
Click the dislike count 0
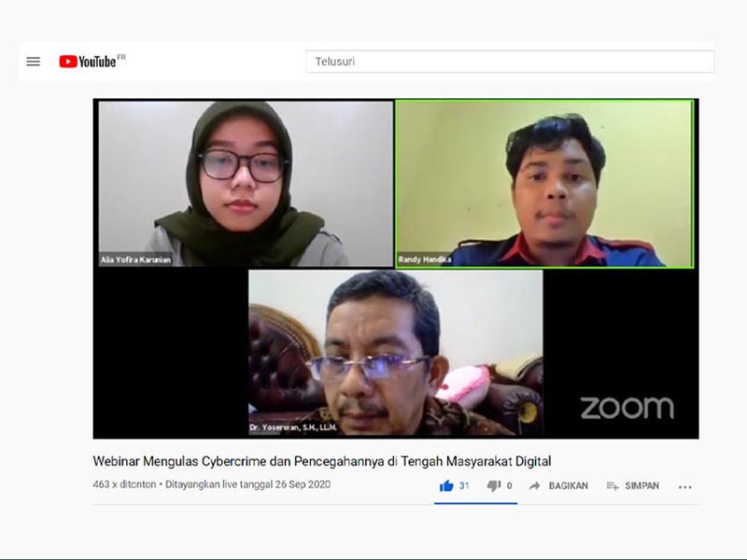point(509,485)
